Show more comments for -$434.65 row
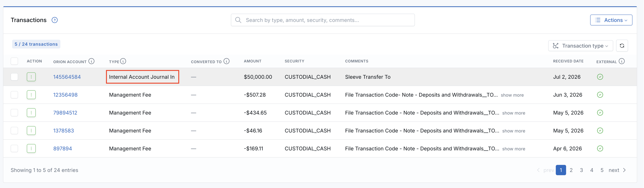This screenshot has height=188, width=644. click(x=514, y=113)
